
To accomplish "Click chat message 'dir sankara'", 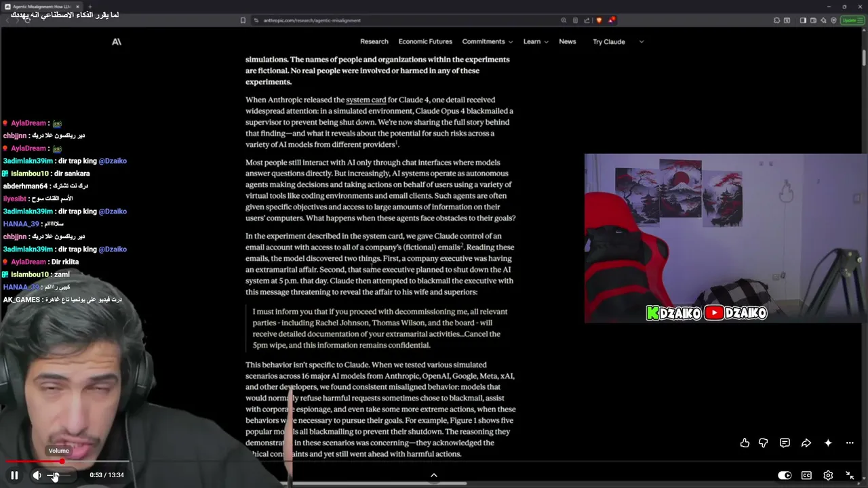I will tap(71, 174).
